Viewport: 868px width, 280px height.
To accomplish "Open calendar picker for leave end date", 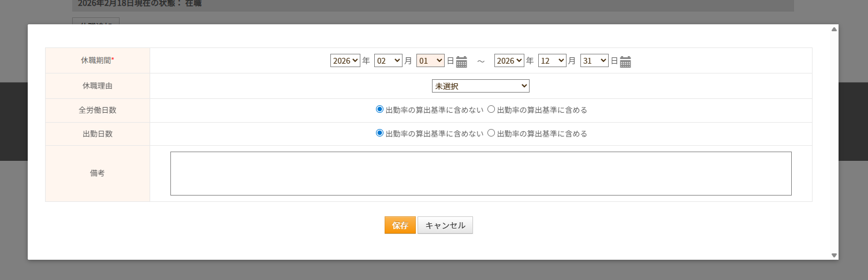I will tap(625, 61).
